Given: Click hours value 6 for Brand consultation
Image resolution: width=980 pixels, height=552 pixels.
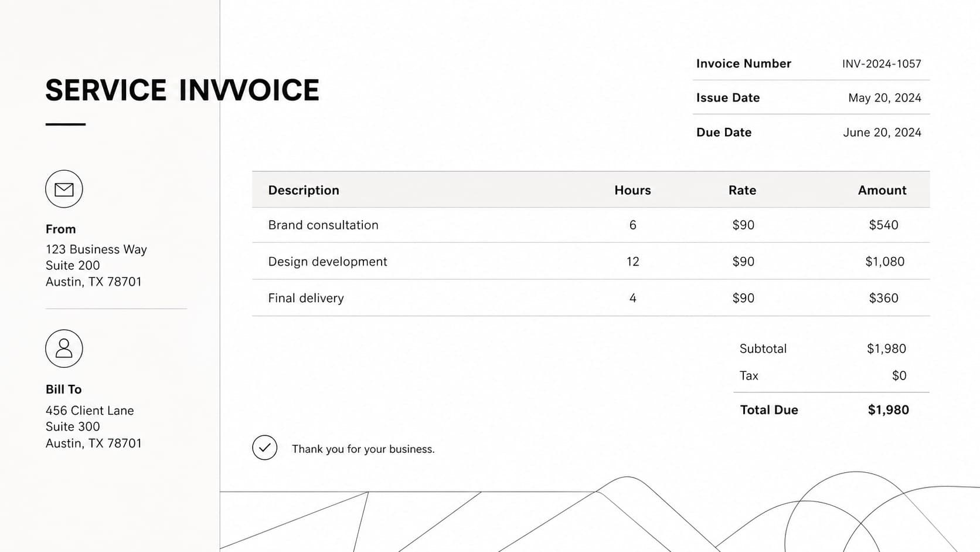Looking at the screenshot, I should coord(632,225).
